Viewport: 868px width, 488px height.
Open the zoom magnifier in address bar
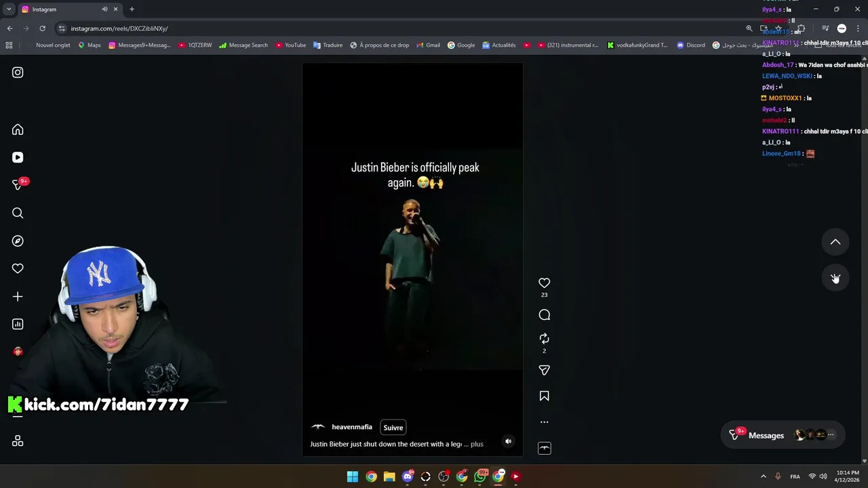point(749,28)
